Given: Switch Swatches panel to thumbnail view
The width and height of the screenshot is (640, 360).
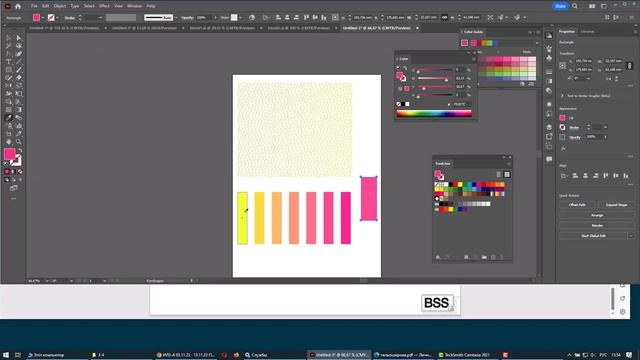Looking at the screenshot, I should (507, 174).
